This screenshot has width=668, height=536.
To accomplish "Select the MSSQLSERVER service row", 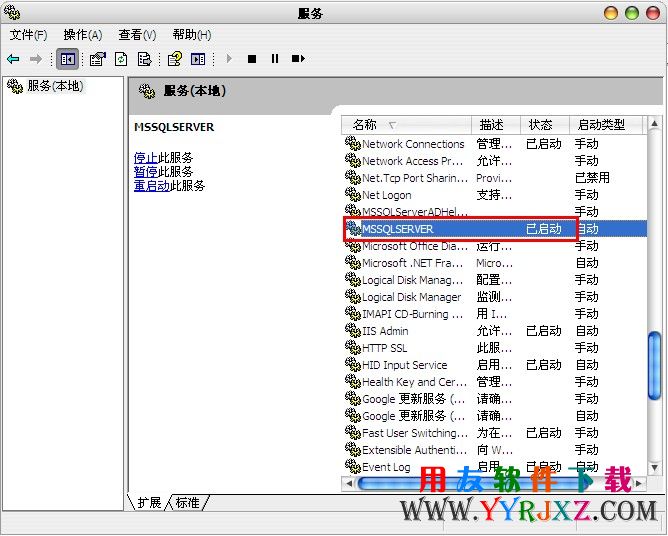I will tap(495, 229).
